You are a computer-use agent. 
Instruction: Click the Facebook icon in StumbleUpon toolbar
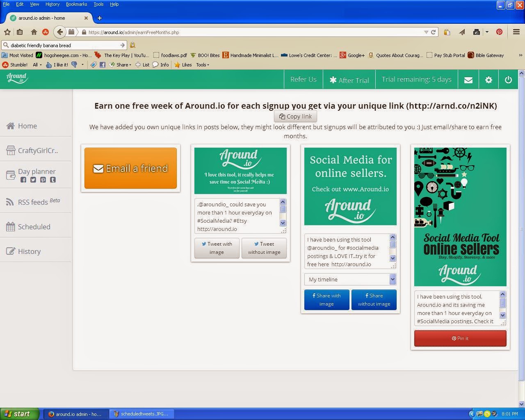point(103,64)
